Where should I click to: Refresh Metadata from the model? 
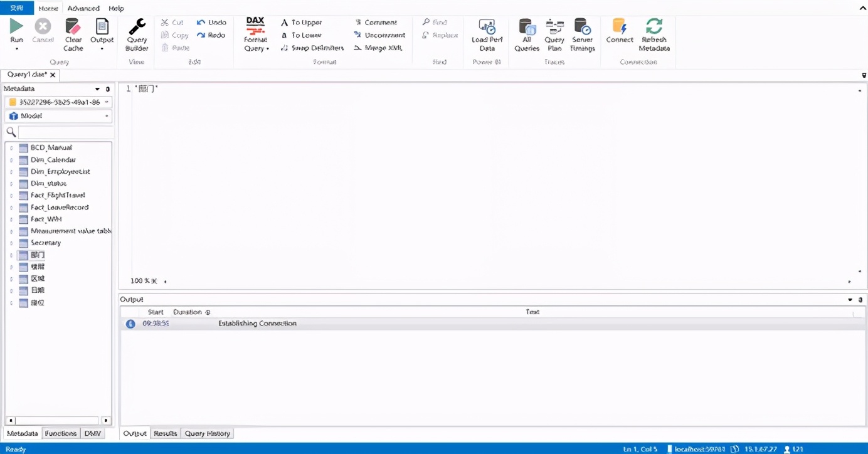coord(654,34)
